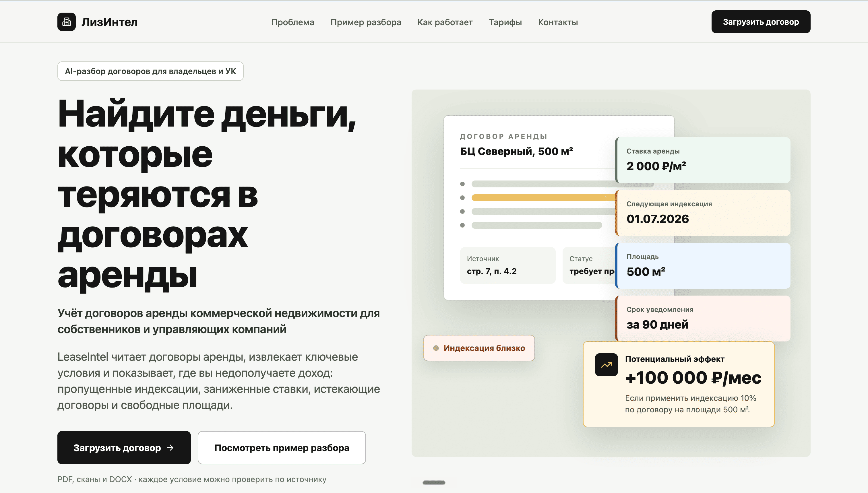Click Посмотреть пример разбора button
The width and height of the screenshot is (868, 493).
point(282,448)
